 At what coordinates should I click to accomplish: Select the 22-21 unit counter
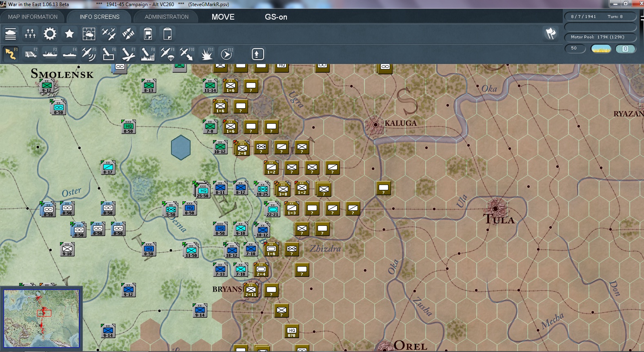click(x=272, y=209)
